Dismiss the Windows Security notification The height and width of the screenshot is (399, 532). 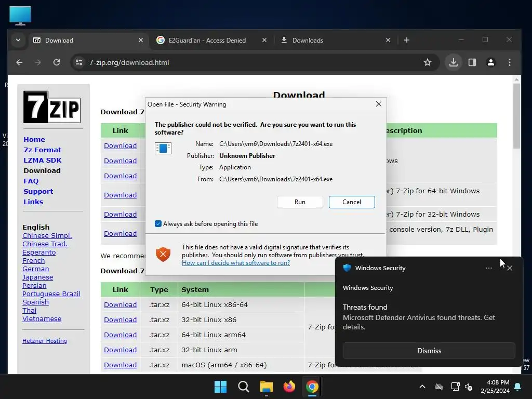click(x=429, y=351)
